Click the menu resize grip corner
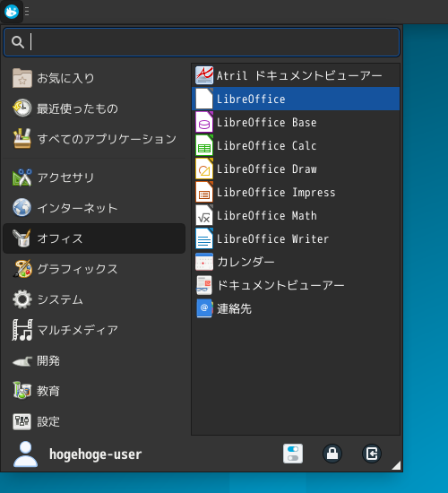448x493 pixels. pos(396,465)
